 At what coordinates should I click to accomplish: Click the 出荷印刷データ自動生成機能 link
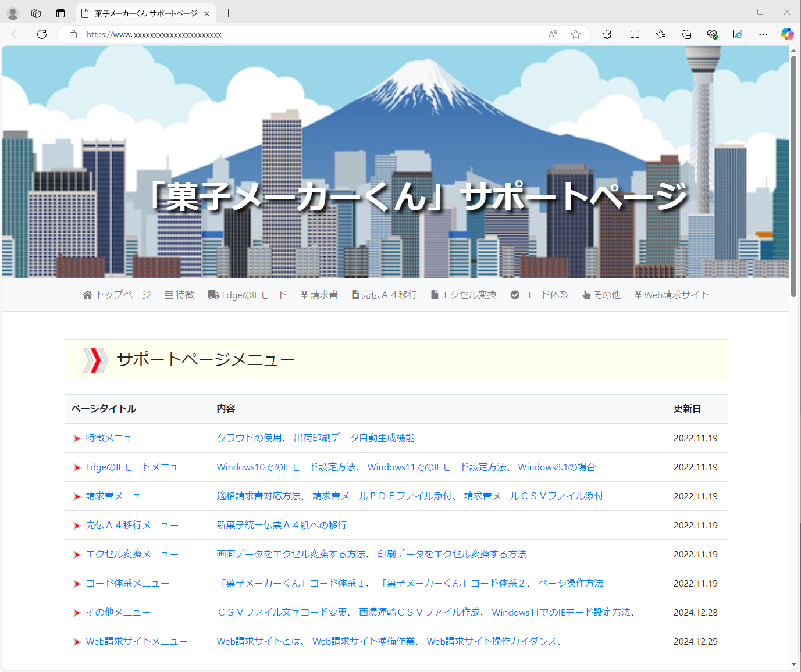(x=354, y=438)
